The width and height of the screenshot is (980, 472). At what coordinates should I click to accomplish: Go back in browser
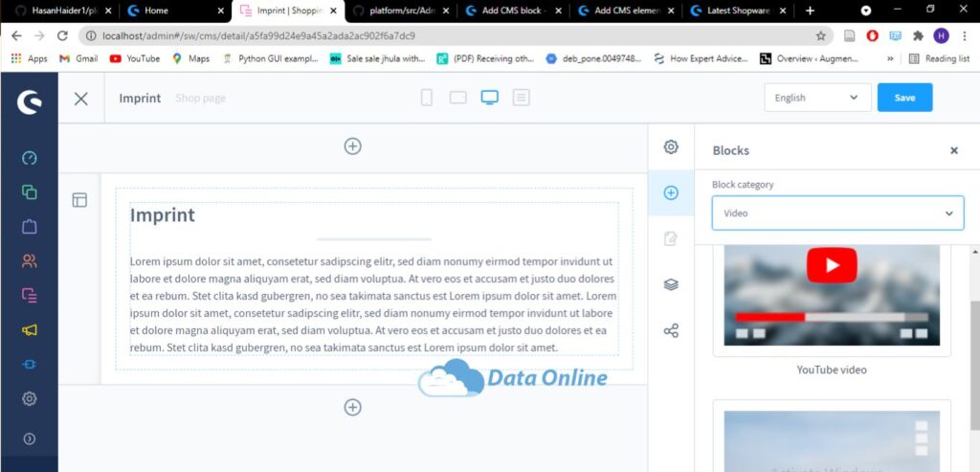[17, 36]
